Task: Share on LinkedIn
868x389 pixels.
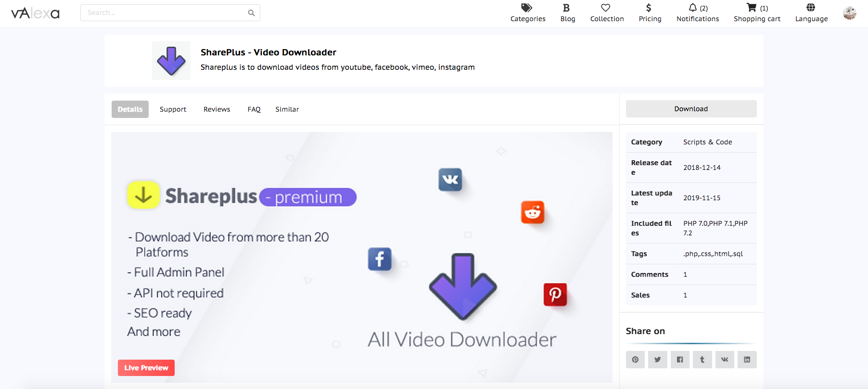Action: pos(747,360)
